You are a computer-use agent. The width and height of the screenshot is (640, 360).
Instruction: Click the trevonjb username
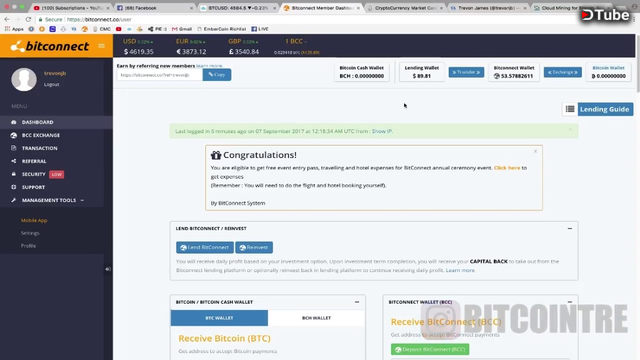tap(55, 73)
